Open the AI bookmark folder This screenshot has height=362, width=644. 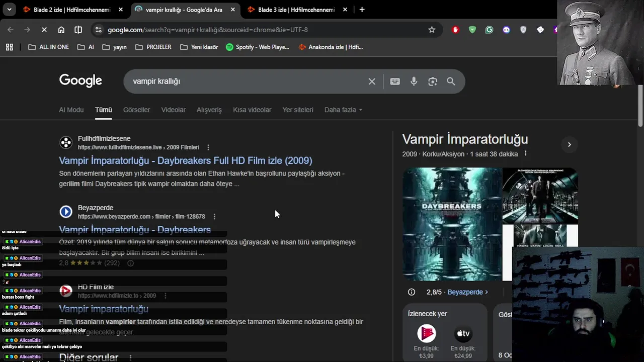[86, 47]
